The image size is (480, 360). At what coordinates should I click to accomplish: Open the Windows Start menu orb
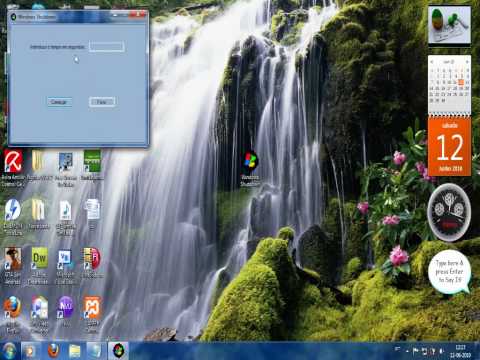[9, 351]
